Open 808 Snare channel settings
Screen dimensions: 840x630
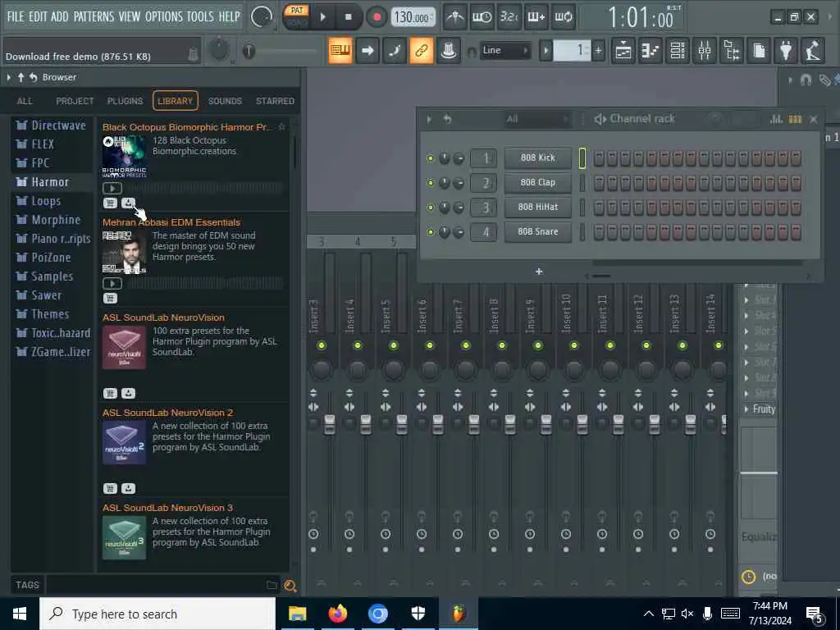tap(538, 232)
